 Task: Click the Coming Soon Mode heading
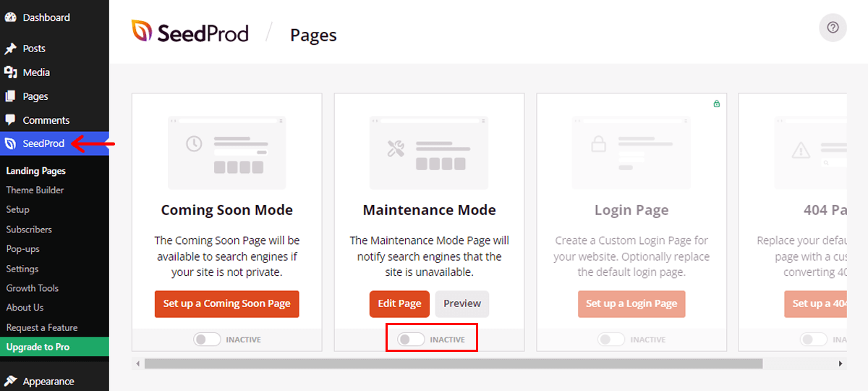226,210
